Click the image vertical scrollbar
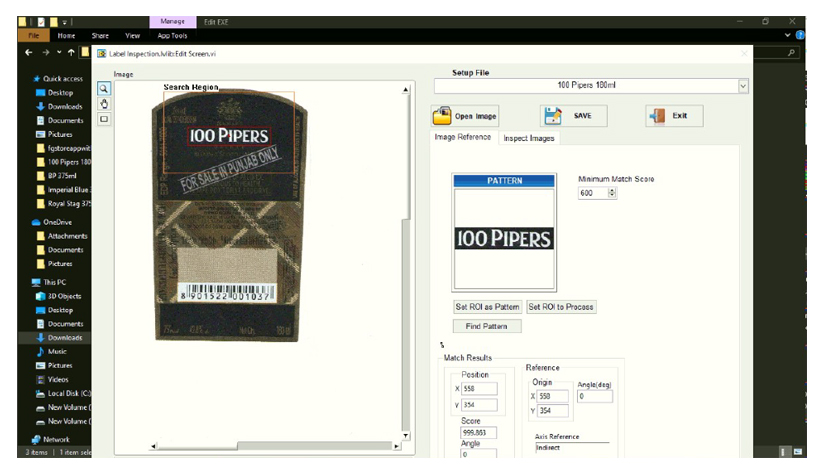This screenshot has width=817, height=468. [405, 260]
